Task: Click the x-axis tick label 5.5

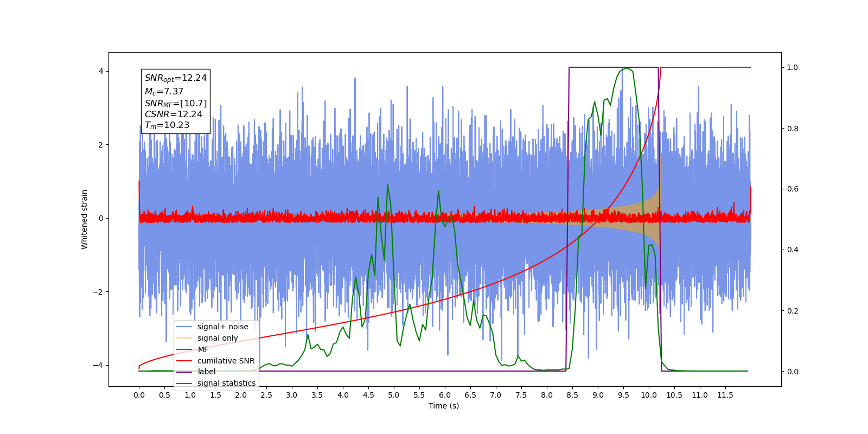Action: 419,395
